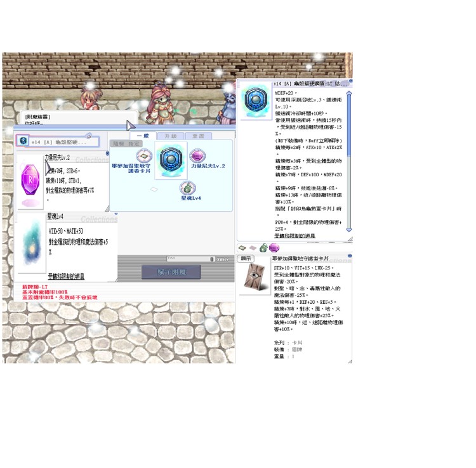Click the first card slot icon
This screenshot has height=468, width=476.
point(242,248)
